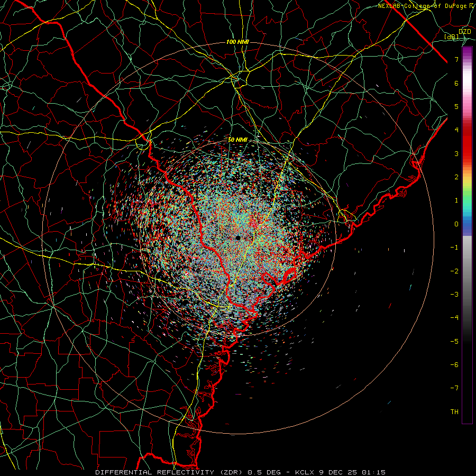This screenshot has width=476, height=476.
Task: Click the -2 value on the color scale
Action: (x=454, y=271)
